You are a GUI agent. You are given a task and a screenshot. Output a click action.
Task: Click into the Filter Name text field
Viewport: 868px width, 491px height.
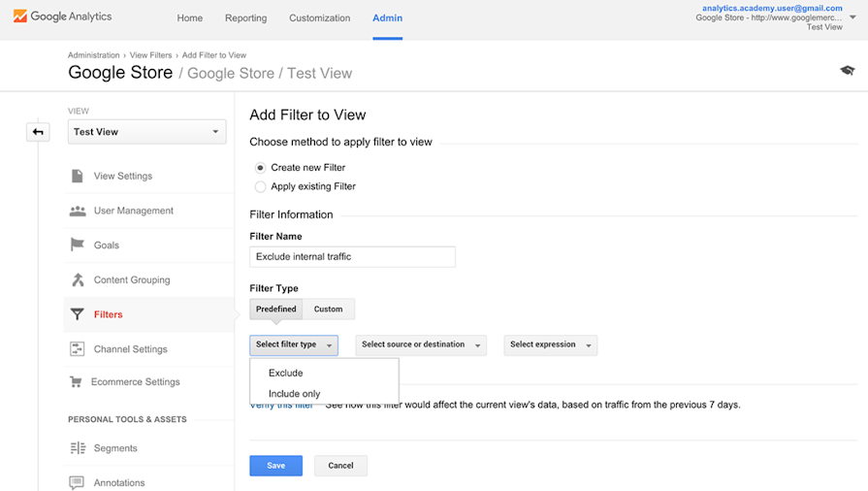pos(352,257)
